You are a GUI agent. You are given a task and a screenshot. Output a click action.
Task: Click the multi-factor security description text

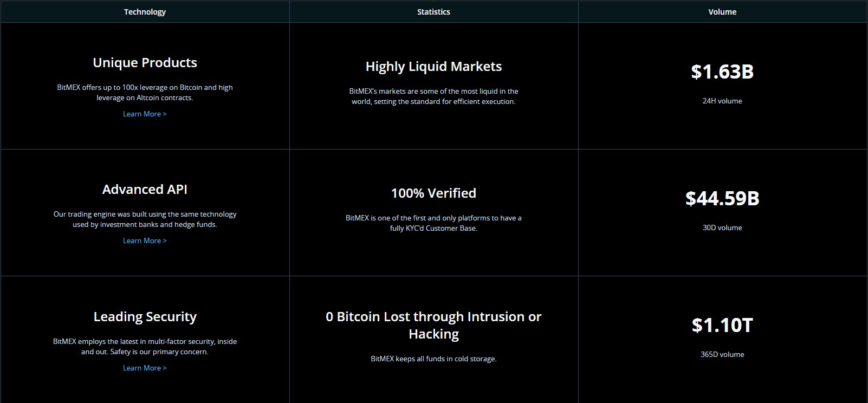tap(145, 347)
